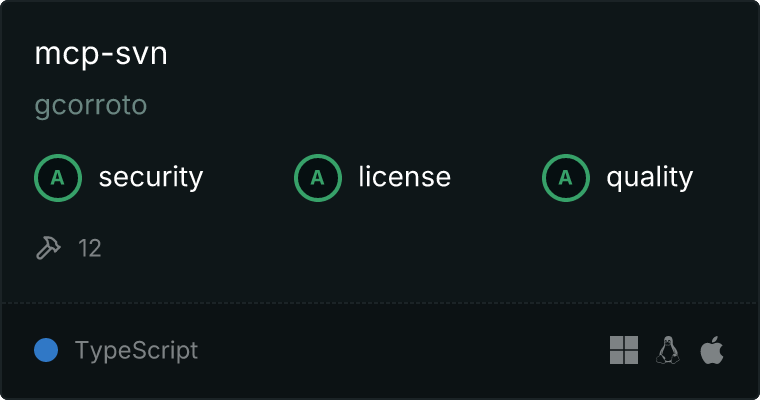The width and height of the screenshot is (760, 400).
Task: Select the license label text
Action: point(405,177)
